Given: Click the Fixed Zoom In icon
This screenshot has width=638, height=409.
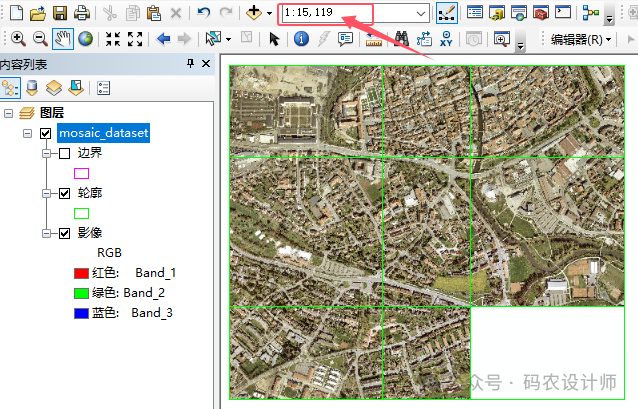Looking at the screenshot, I should 113,39.
